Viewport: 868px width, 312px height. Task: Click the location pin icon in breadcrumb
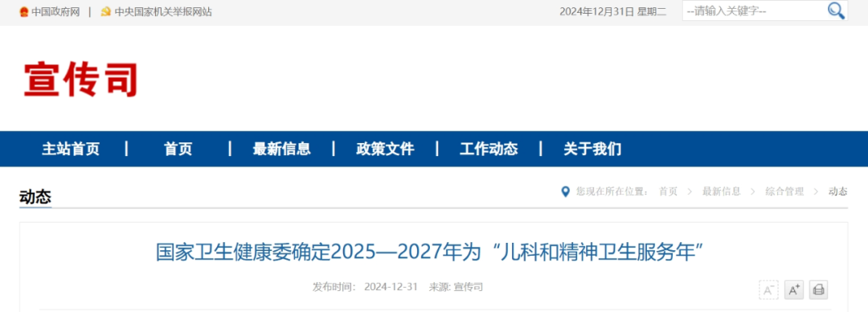[565, 191]
